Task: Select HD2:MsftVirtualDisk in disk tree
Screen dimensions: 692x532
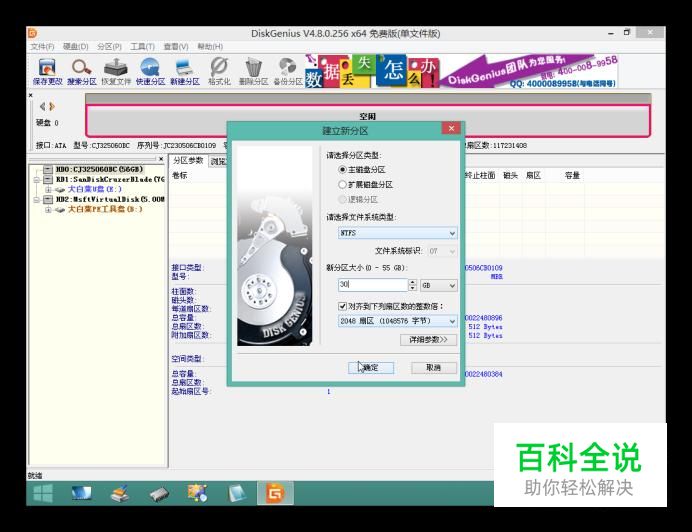Action: [x=110, y=200]
